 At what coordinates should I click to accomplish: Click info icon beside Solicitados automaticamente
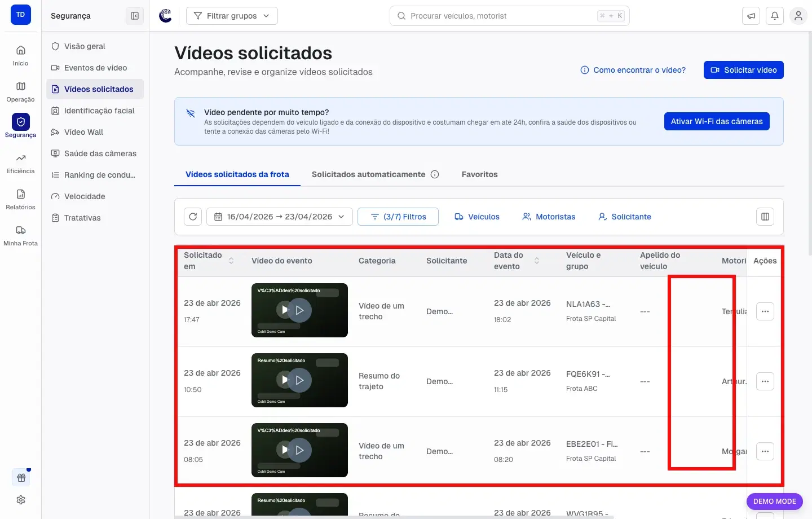[x=435, y=174]
